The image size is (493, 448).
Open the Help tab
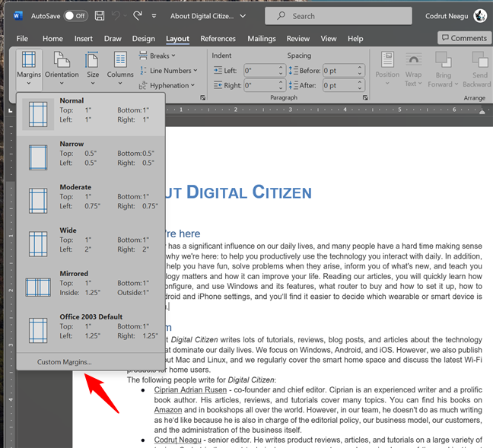(x=355, y=39)
